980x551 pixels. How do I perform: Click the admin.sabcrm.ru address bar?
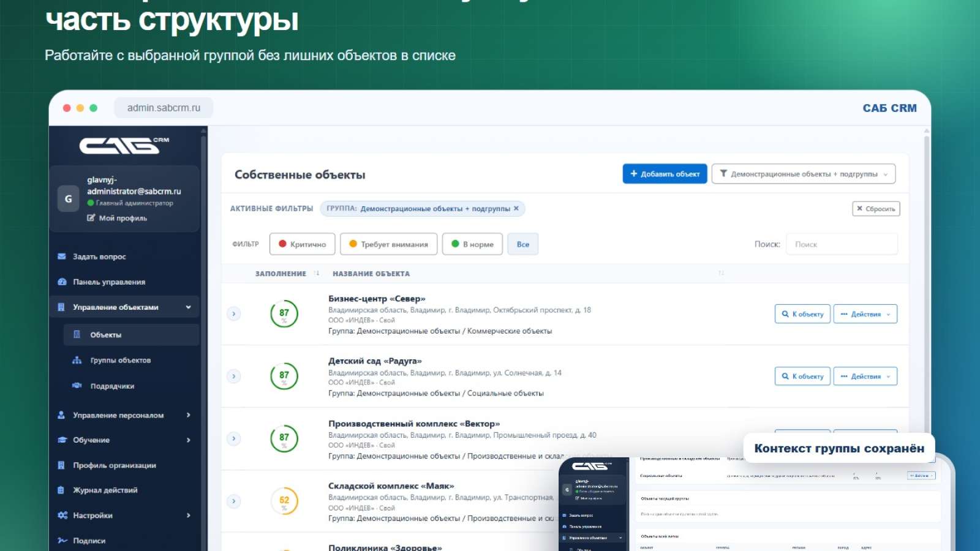pos(164,108)
